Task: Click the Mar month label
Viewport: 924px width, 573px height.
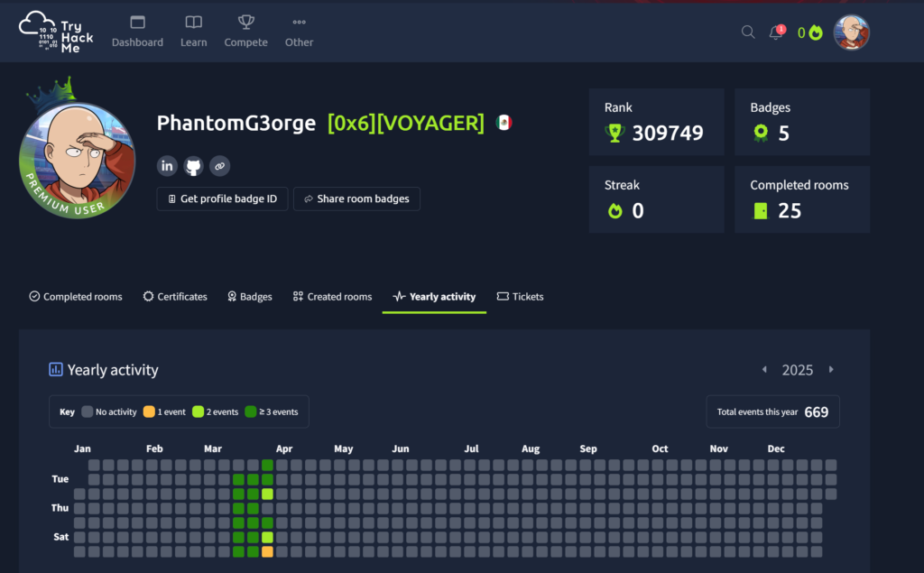Action: tap(213, 448)
